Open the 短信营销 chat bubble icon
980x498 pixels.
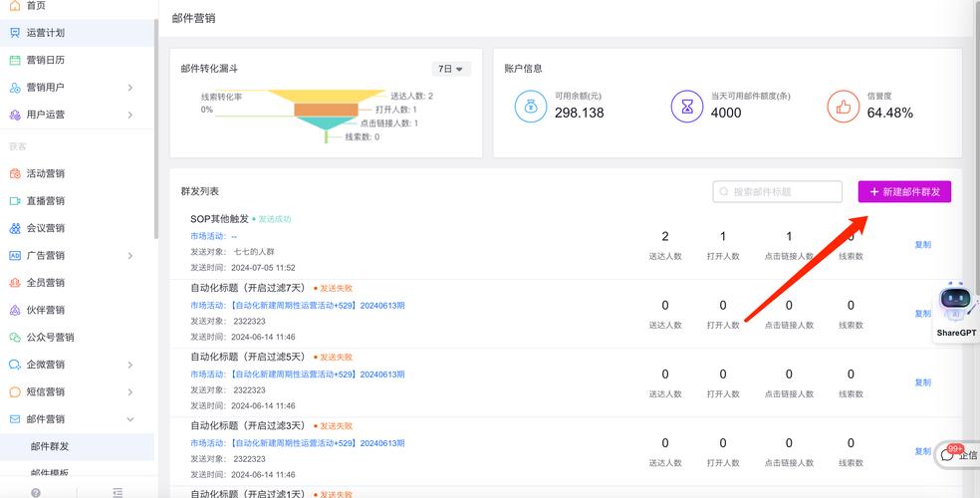coord(15,391)
